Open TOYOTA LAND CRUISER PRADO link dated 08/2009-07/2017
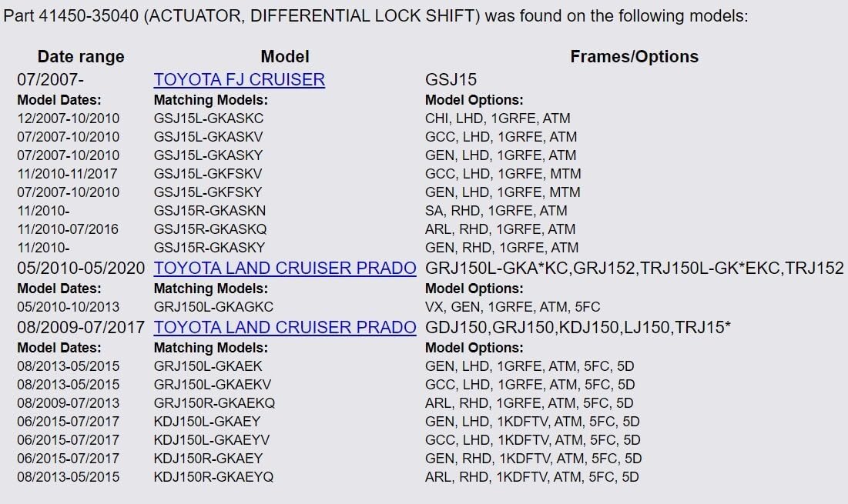 coord(285,328)
